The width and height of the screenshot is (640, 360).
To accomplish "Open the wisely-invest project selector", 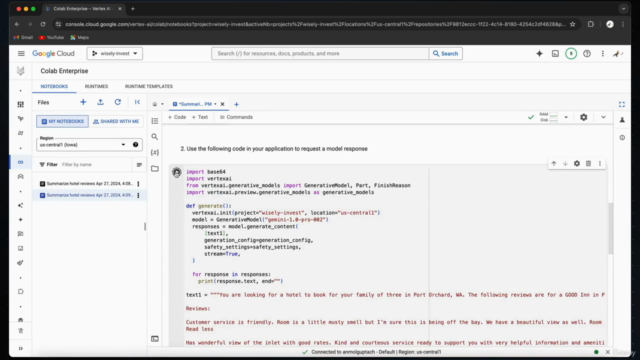I will pos(115,53).
